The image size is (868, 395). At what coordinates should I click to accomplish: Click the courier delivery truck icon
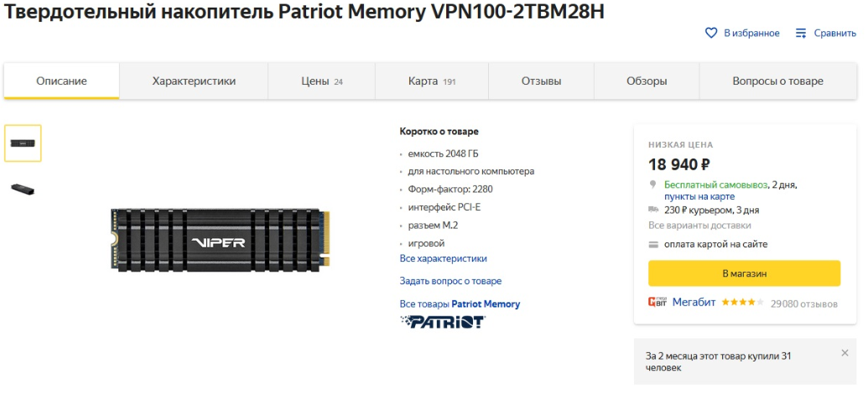tap(654, 210)
